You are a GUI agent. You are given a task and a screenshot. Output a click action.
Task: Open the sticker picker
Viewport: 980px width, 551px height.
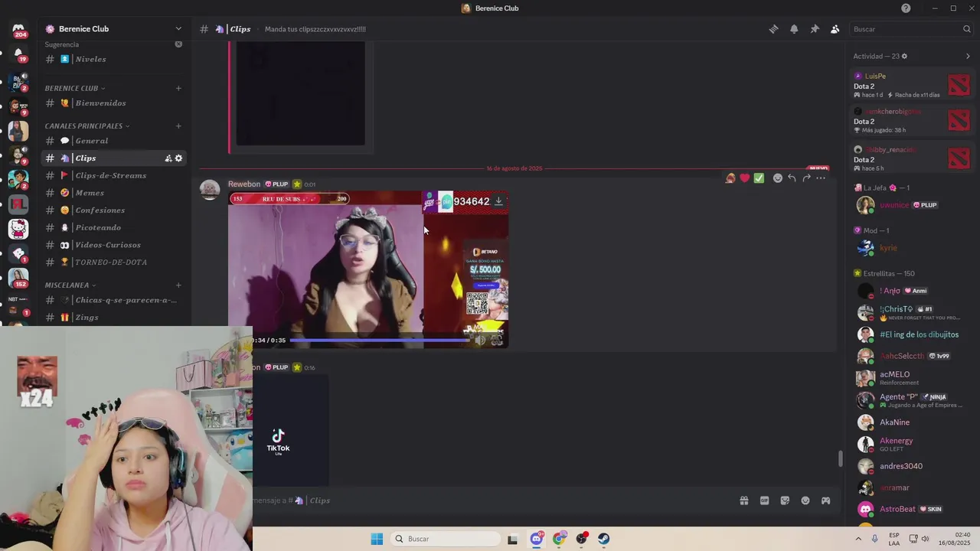tap(785, 500)
